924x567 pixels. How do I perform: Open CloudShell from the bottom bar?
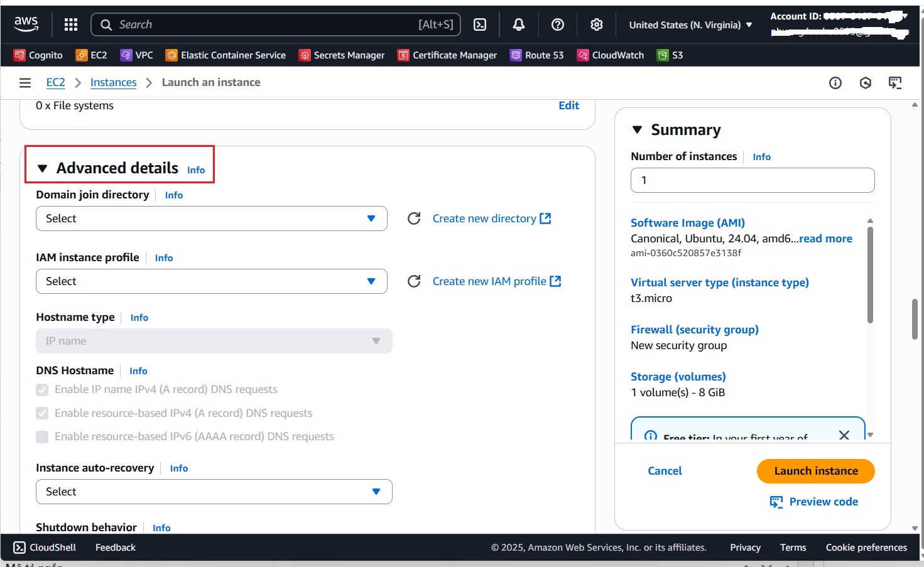pyautogui.click(x=44, y=547)
